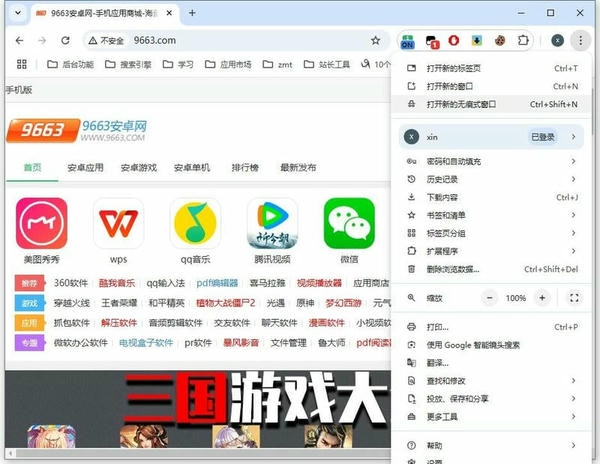Open the 王者荣耀 link
The height and width of the screenshot is (464, 600).
click(119, 303)
